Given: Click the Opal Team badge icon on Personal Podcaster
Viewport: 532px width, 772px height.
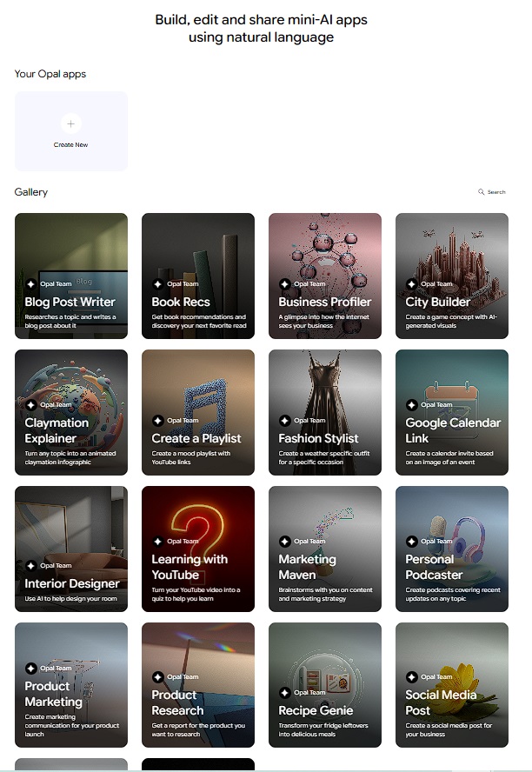Looking at the screenshot, I should pos(411,542).
